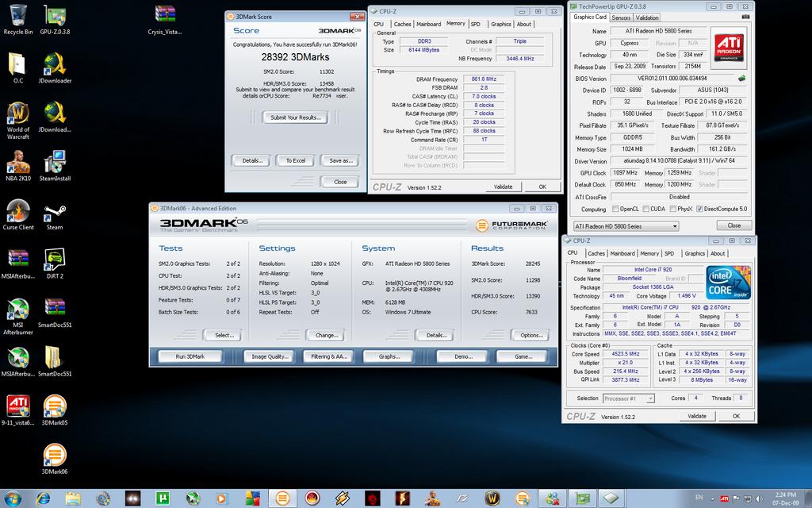
Task: Open the O.C folder on desktop
Action: coord(18,68)
